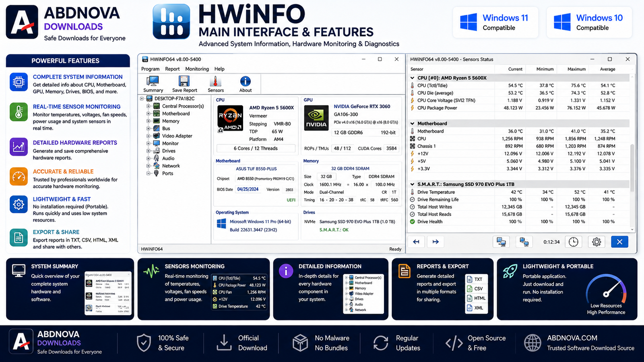Select the Chassis 1 fan row

click(x=518, y=146)
